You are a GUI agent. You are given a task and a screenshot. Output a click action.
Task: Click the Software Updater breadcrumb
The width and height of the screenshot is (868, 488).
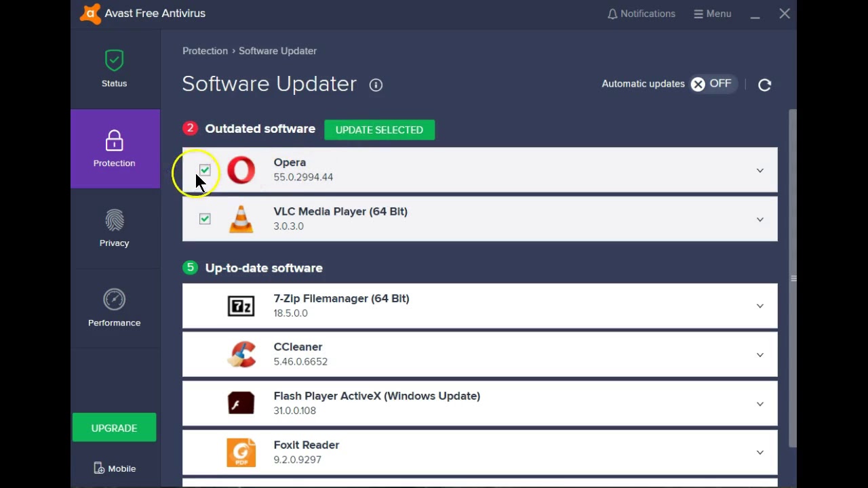pos(277,51)
